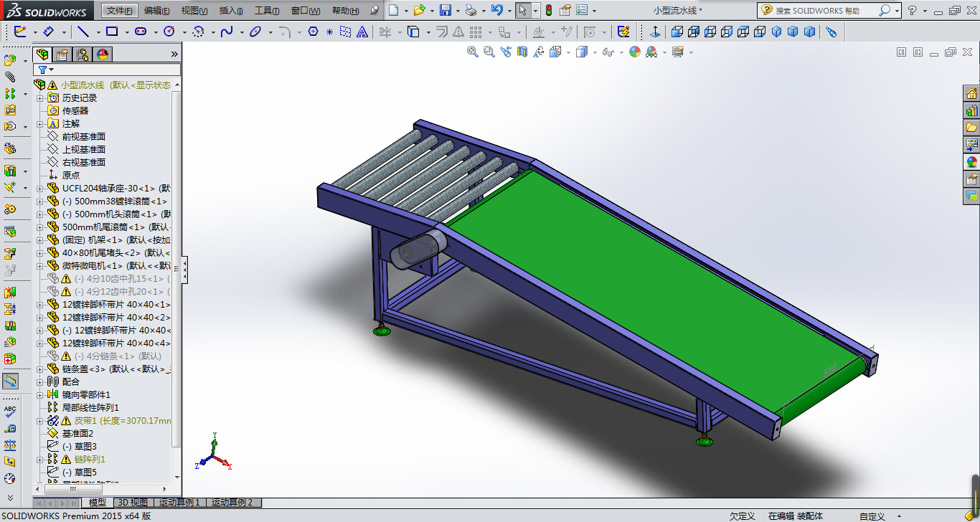Click the Print icon

pyautogui.click(x=471, y=10)
